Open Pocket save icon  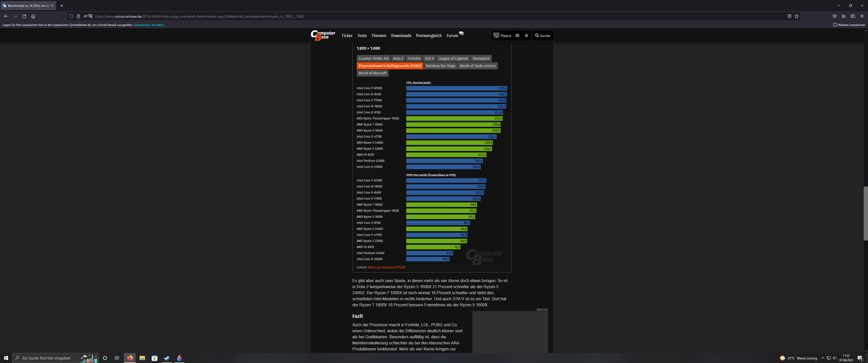(x=834, y=16)
